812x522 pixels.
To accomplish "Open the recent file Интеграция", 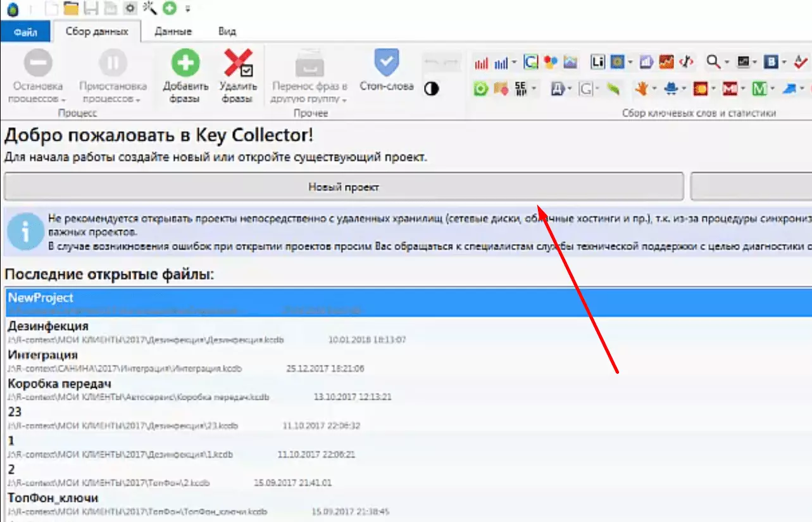I will click(x=409, y=360).
